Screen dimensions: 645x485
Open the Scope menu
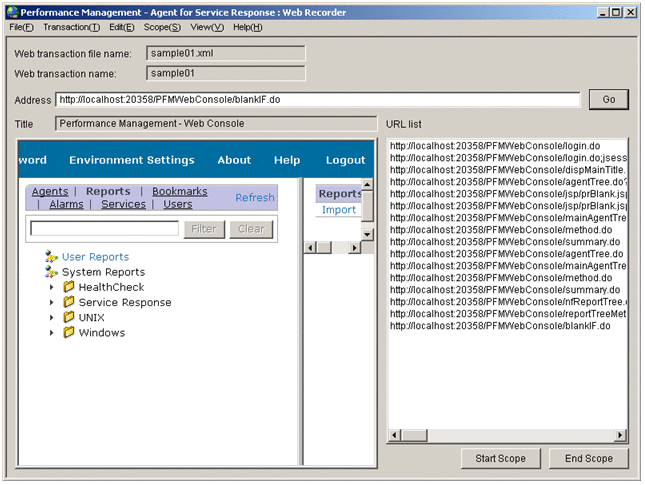click(x=162, y=27)
